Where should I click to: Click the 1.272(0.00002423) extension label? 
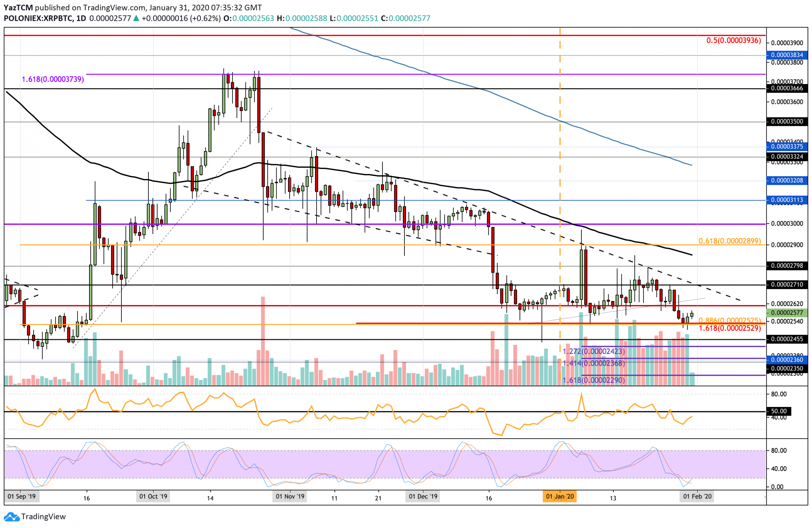click(594, 351)
